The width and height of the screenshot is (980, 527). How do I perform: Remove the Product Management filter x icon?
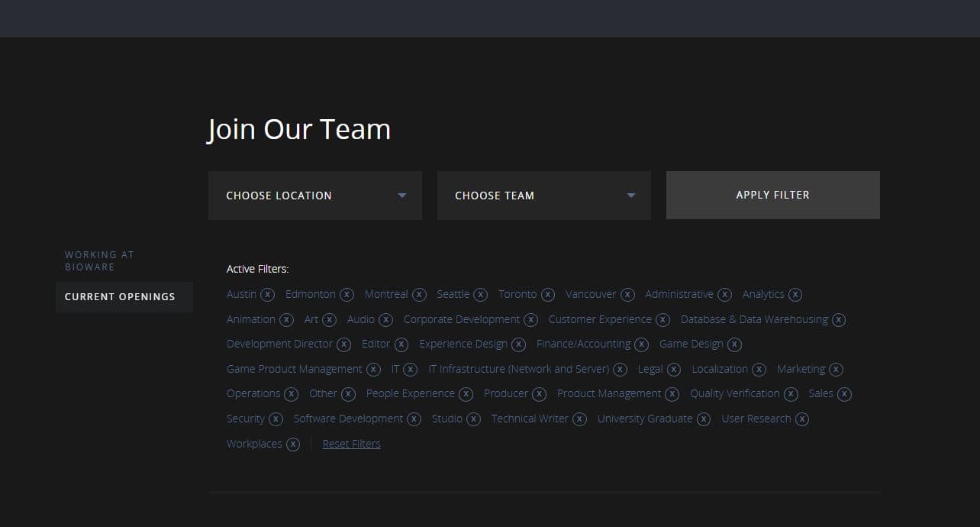tap(672, 394)
